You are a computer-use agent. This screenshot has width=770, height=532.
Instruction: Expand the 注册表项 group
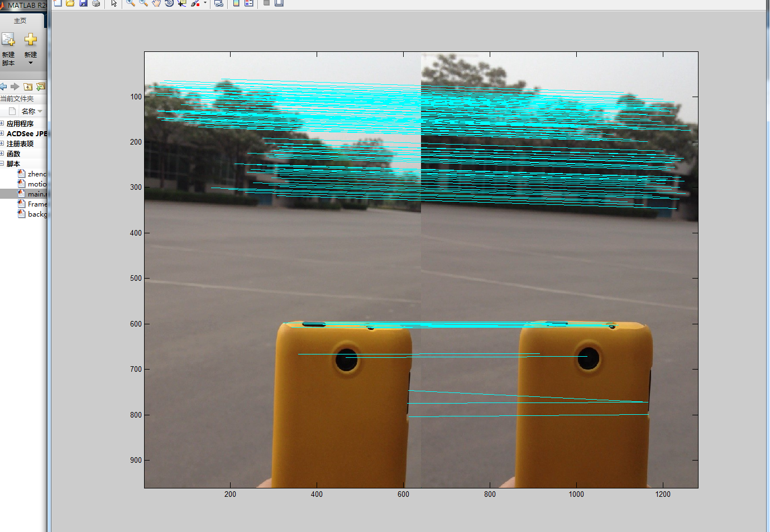click(2, 143)
